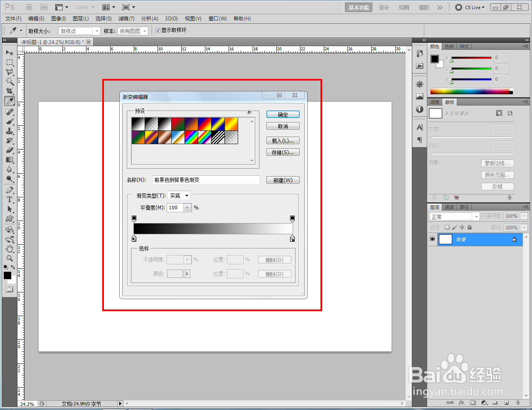Screen dimensions: 532x410
Task: Open the Sample layers dropdown
Action: click(133, 31)
